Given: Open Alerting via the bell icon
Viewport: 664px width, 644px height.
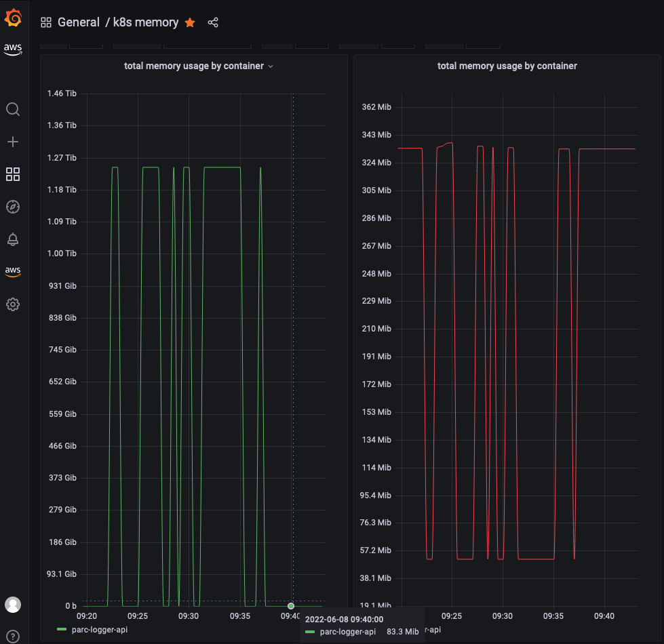Looking at the screenshot, I should coord(13,239).
